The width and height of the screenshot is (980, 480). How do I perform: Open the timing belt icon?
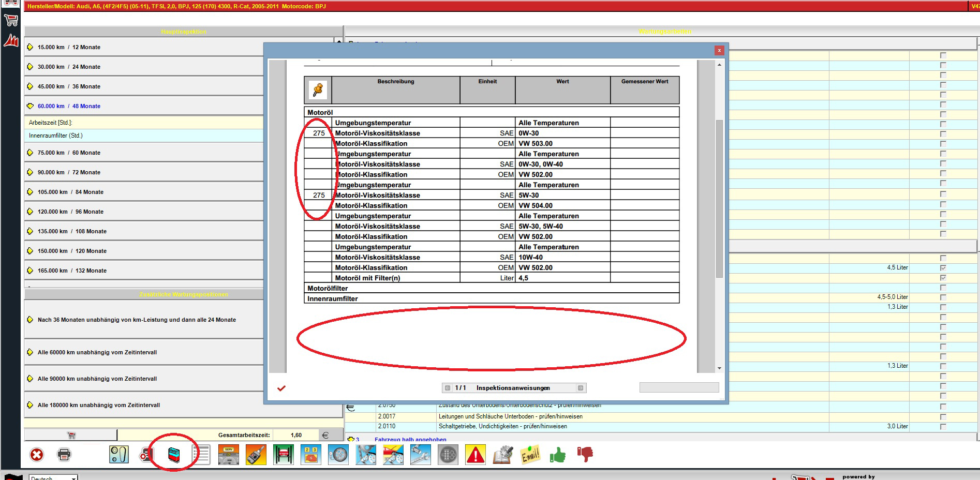[x=119, y=455]
